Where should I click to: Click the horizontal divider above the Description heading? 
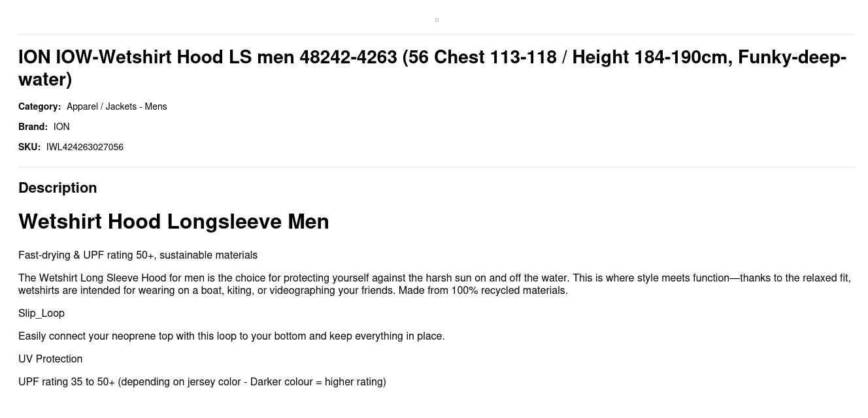pyautogui.click(x=437, y=167)
